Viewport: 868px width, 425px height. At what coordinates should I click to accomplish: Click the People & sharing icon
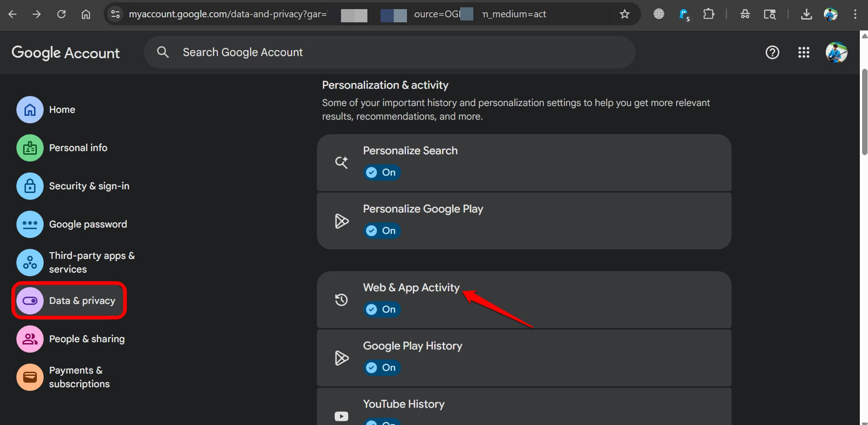click(30, 339)
